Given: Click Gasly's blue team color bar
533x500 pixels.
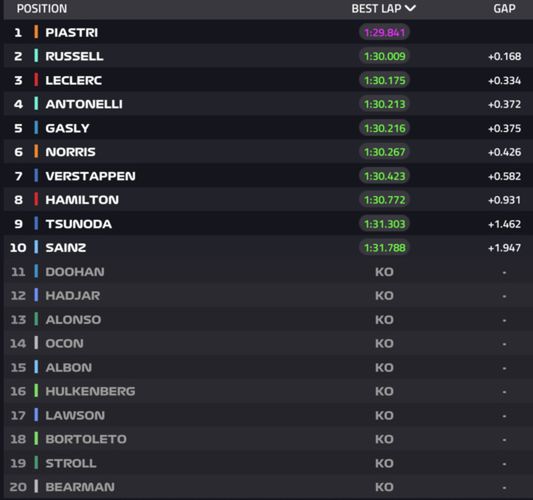Looking at the screenshot, I should (x=36, y=128).
